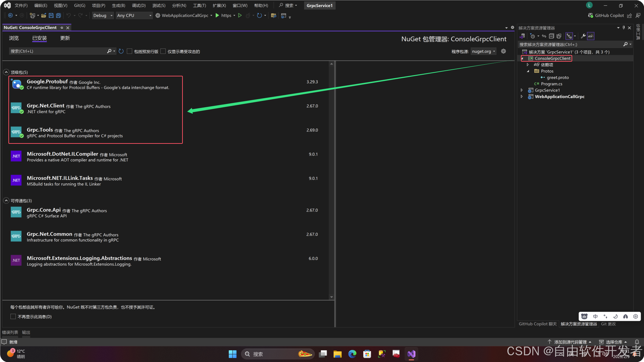Open the Output tab
644x362 pixels.
point(26,332)
